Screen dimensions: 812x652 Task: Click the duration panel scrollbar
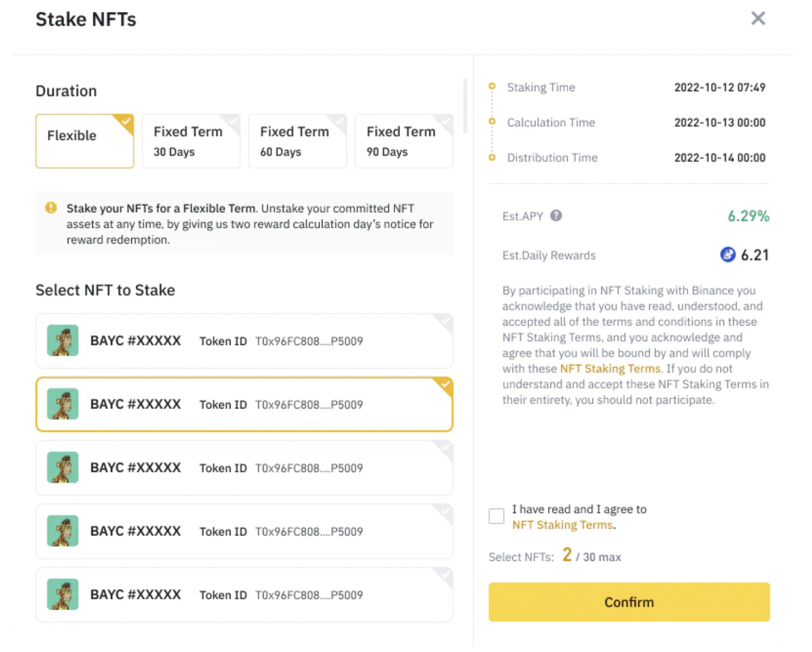465,106
